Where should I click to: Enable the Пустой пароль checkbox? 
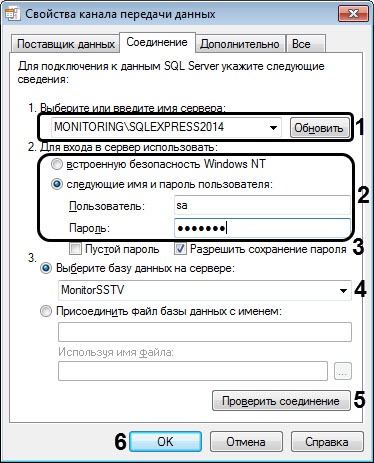76,249
